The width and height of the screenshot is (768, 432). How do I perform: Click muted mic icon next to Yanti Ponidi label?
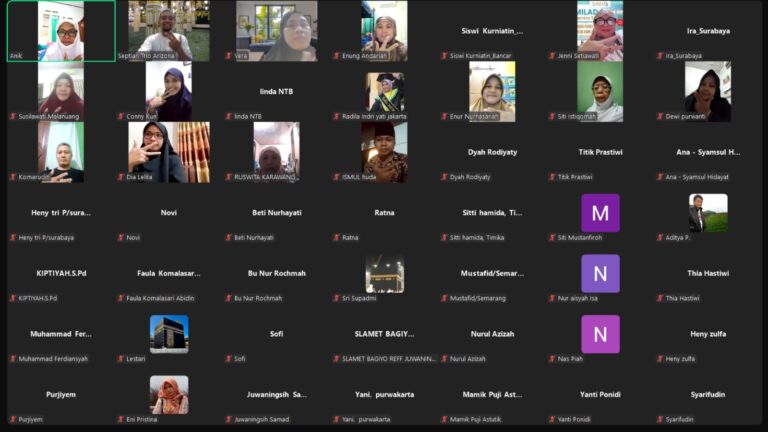tap(552, 420)
